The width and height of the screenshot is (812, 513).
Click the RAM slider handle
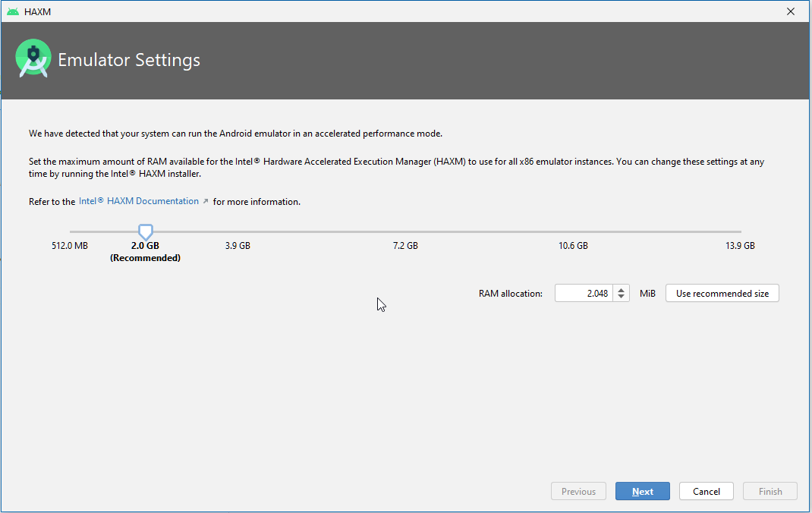click(146, 231)
